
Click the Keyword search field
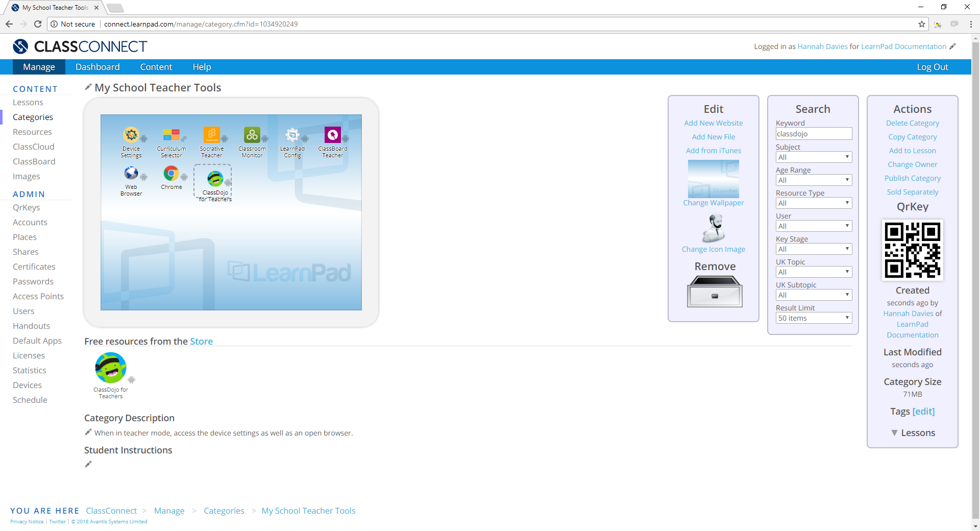[814, 134]
